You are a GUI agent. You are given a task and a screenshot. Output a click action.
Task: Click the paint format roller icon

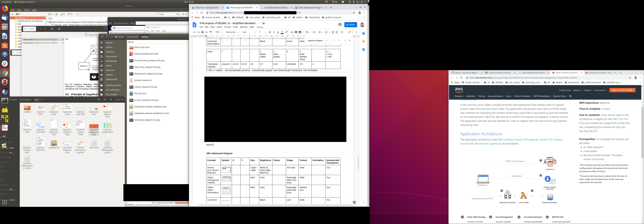211,32
